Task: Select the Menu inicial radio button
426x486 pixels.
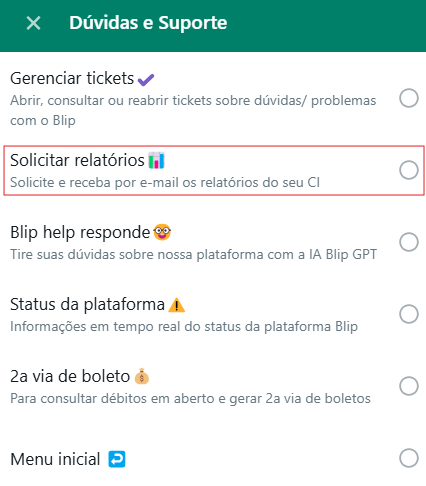Action: click(409, 458)
